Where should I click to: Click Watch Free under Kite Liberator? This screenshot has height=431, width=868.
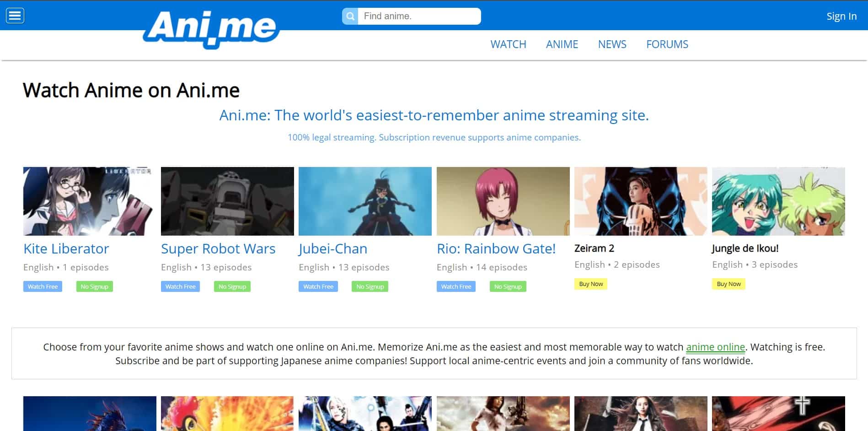43,286
